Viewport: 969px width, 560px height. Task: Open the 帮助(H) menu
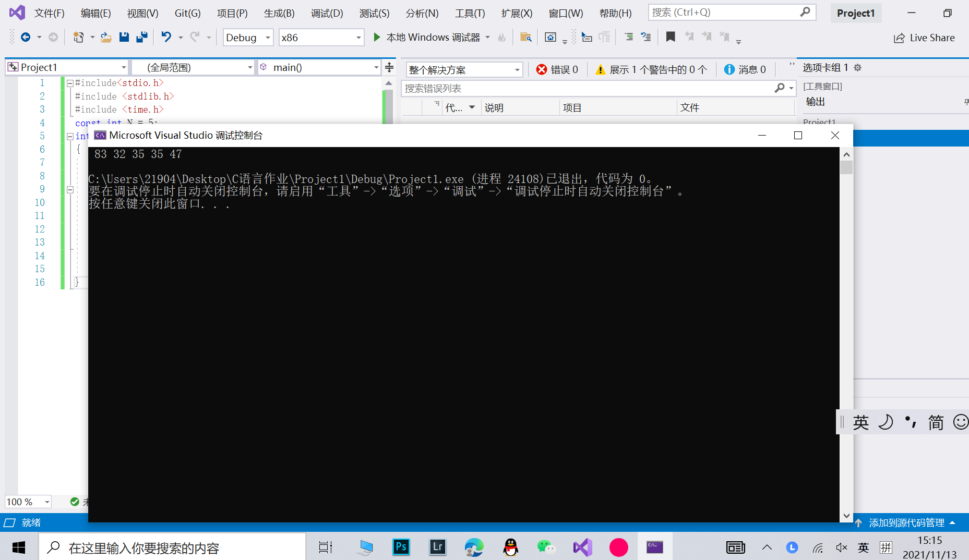(x=616, y=13)
